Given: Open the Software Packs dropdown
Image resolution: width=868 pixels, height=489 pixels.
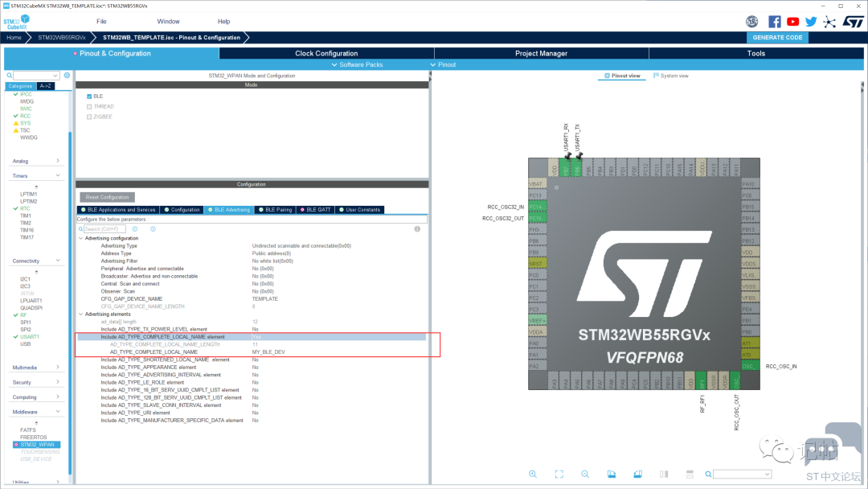Looking at the screenshot, I should click(x=357, y=65).
